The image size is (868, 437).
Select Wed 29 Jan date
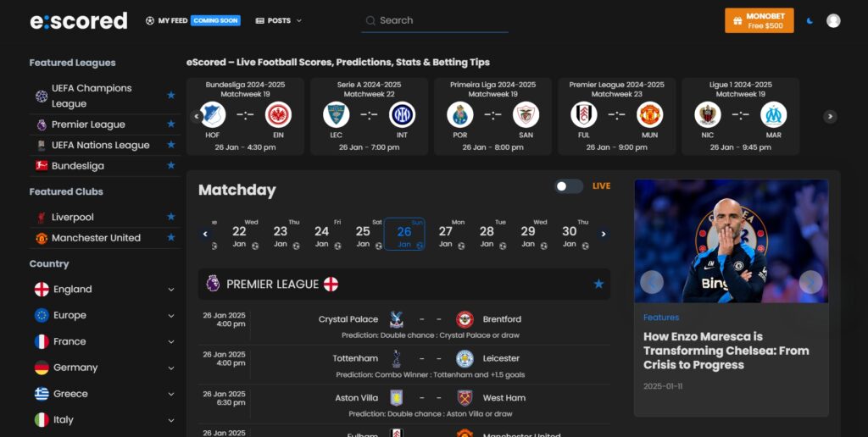pos(528,234)
